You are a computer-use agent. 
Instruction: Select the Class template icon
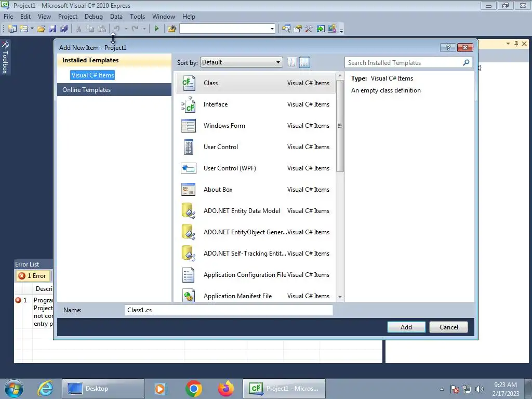[189, 83]
